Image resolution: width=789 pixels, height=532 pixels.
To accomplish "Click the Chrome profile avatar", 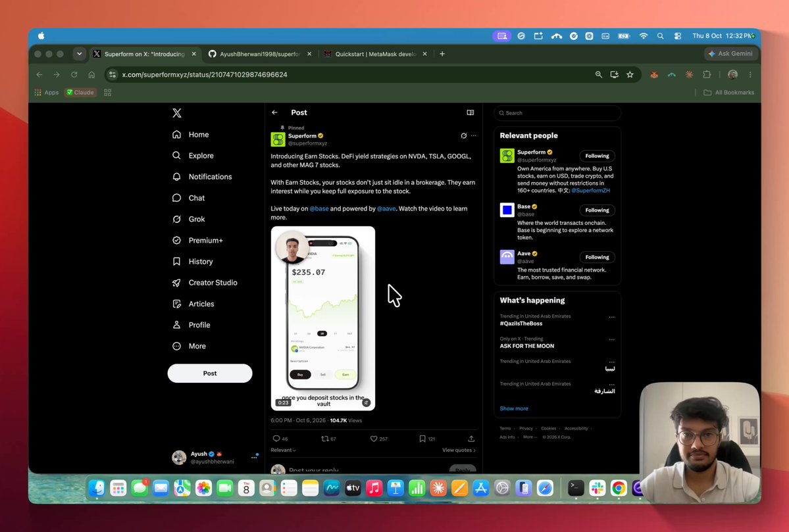I will (x=732, y=74).
